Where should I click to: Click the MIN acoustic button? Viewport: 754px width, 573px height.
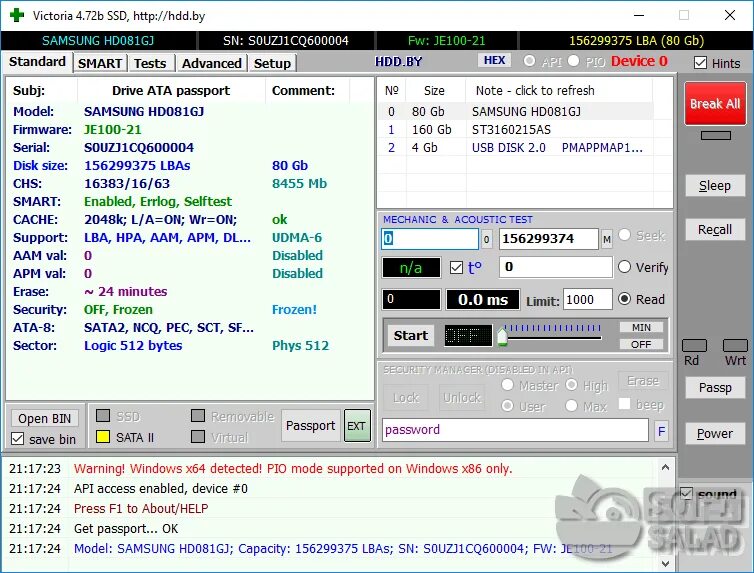pyautogui.click(x=641, y=327)
